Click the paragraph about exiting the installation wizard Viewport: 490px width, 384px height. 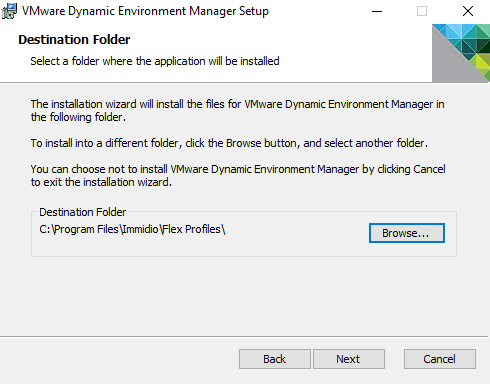238,176
